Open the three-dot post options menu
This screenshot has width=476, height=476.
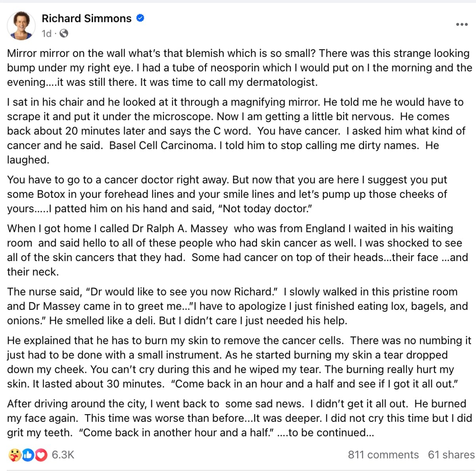click(462, 25)
